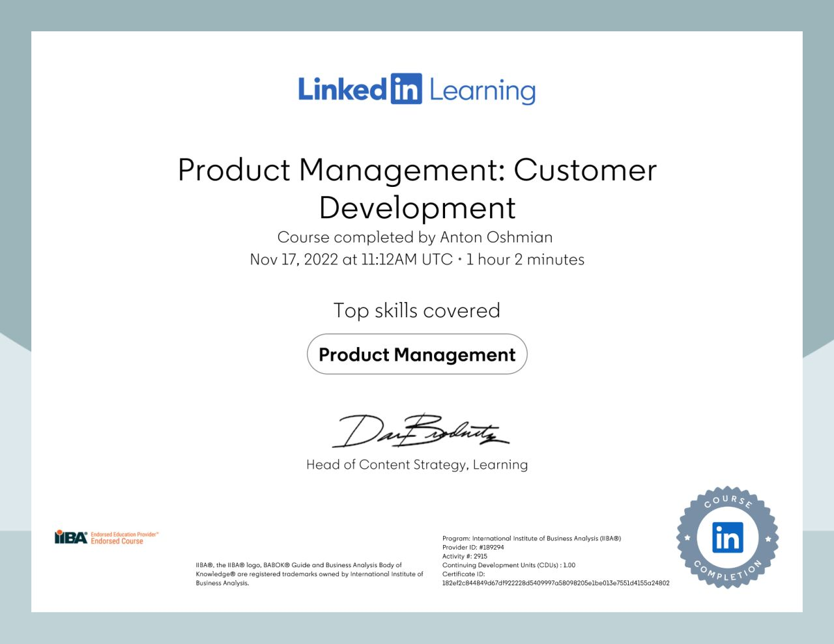Click the orange "Endorsed Course" text
The image size is (834, 644).
click(x=117, y=542)
